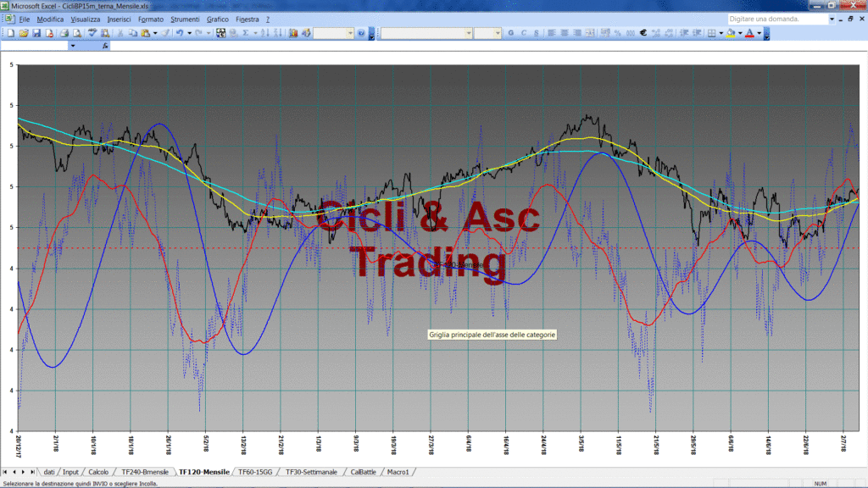The image size is (868, 488).
Task: Expand the Paste options arrow
Action: point(155,33)
